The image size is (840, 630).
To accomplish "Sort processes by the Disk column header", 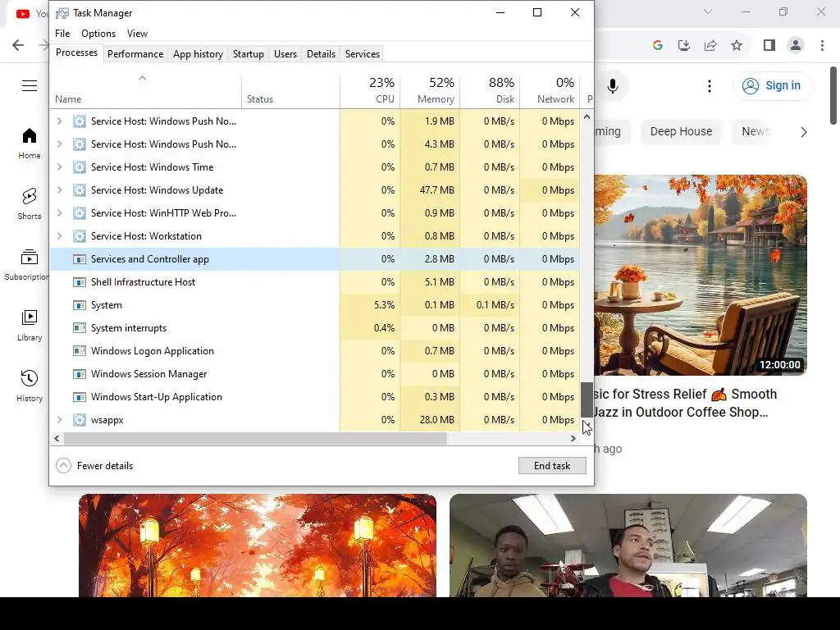I will pos(491,90).
